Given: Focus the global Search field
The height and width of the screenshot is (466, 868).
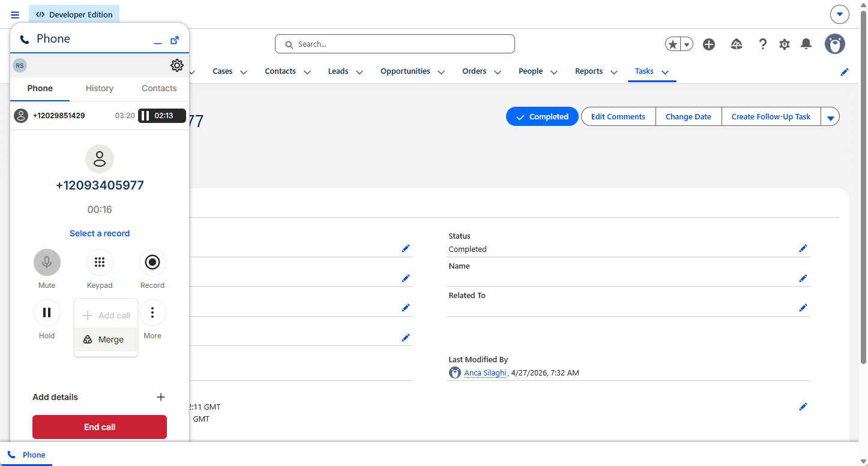Looking at the screenshot, I should tap(395, 44).
